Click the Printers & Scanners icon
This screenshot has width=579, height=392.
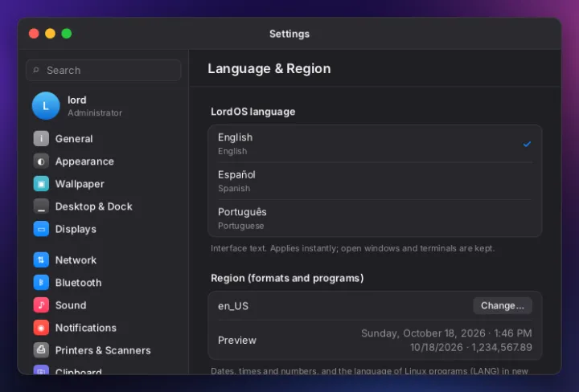click(x=41, y=350)
